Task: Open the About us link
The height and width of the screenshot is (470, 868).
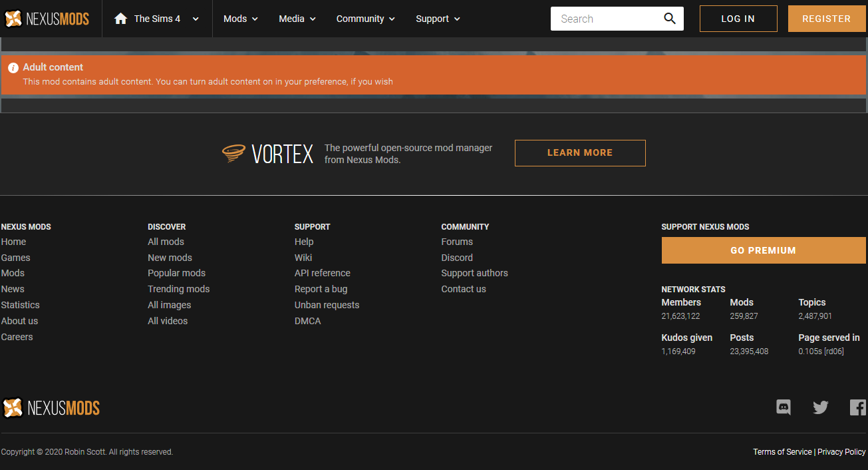Action: pos(19,321)
